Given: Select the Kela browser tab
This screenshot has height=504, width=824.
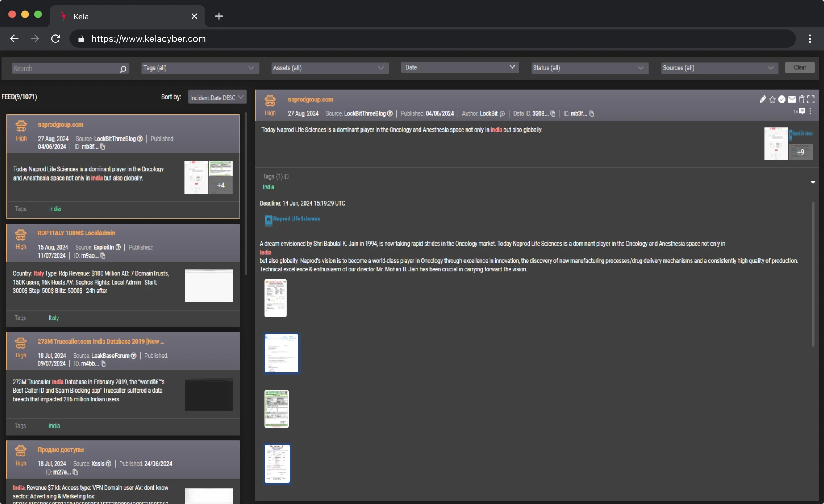Looking at the screenshot, I should [127, 16].
